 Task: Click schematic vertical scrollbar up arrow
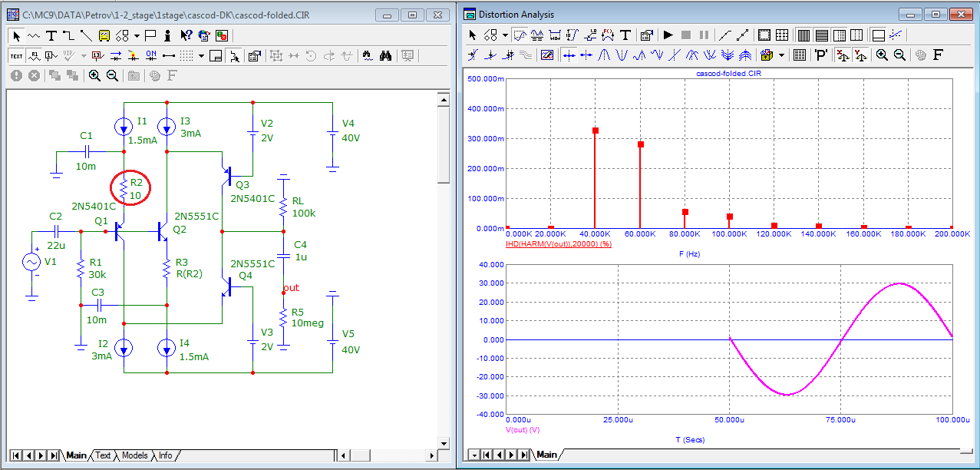442,99
